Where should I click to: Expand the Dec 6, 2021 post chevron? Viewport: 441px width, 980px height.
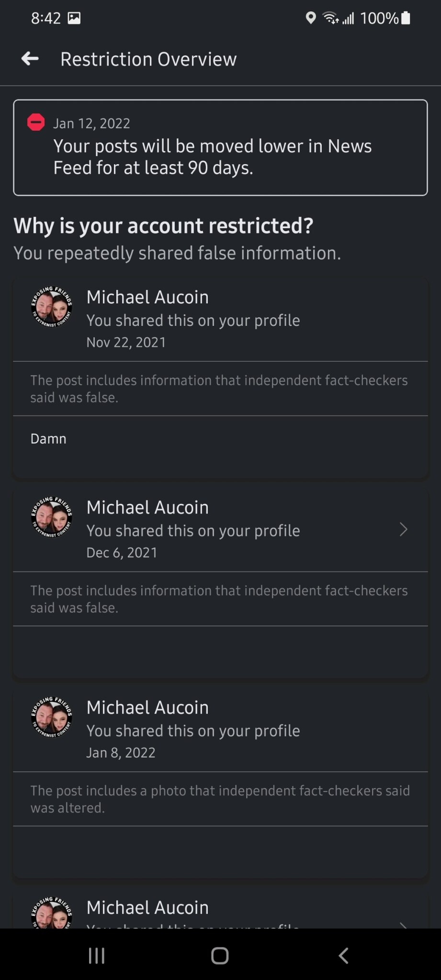pos(404,530)
